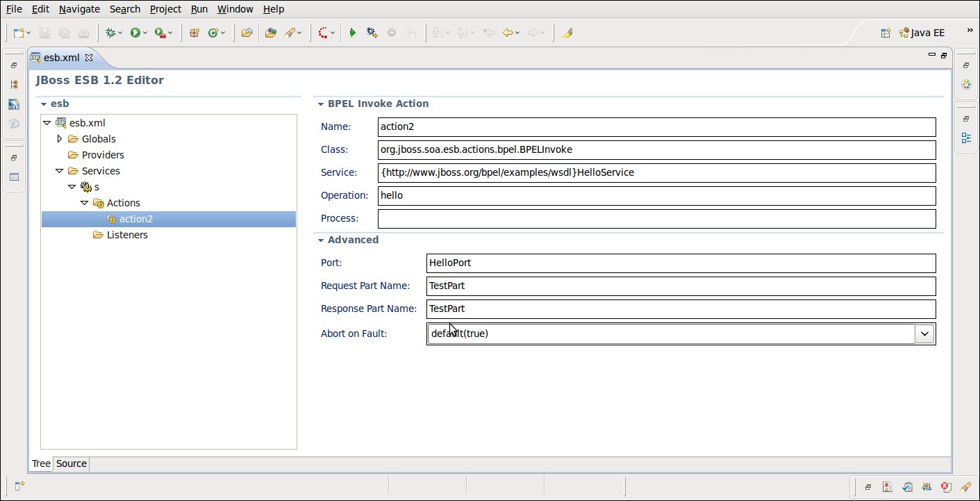980x501 pixels.
Task: Click the Open Perspective icon
Action: click(x=886, y=33)
